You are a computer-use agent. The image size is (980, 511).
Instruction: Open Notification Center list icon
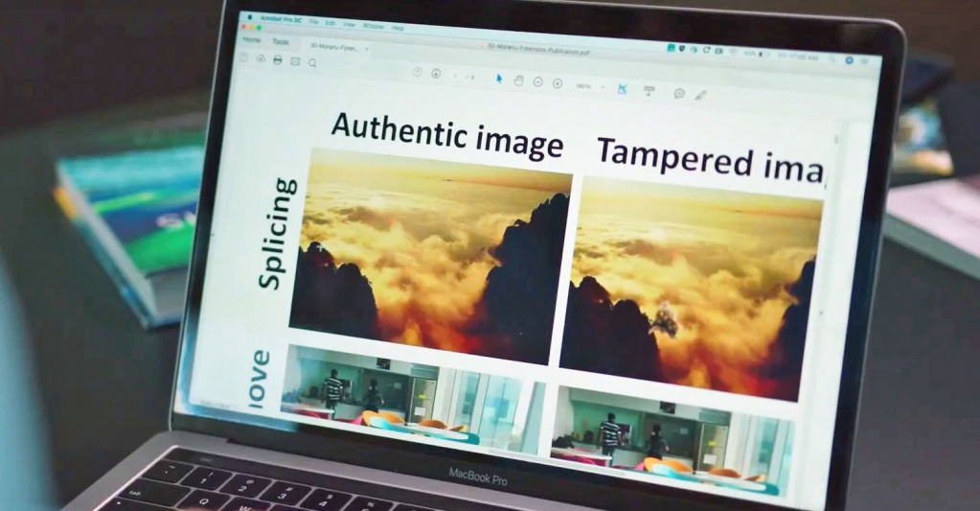(x=864, y=61)
